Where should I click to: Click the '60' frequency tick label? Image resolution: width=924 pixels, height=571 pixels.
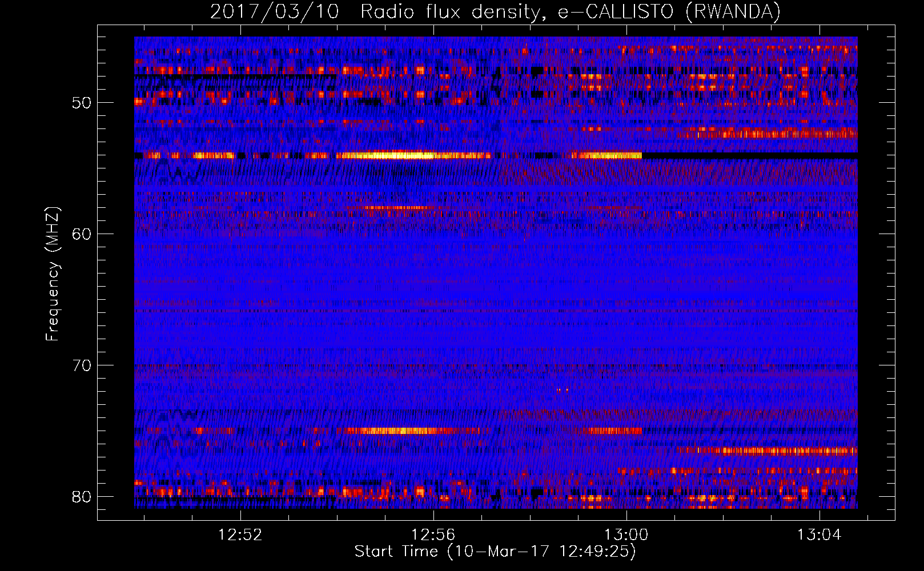[82, 234]
